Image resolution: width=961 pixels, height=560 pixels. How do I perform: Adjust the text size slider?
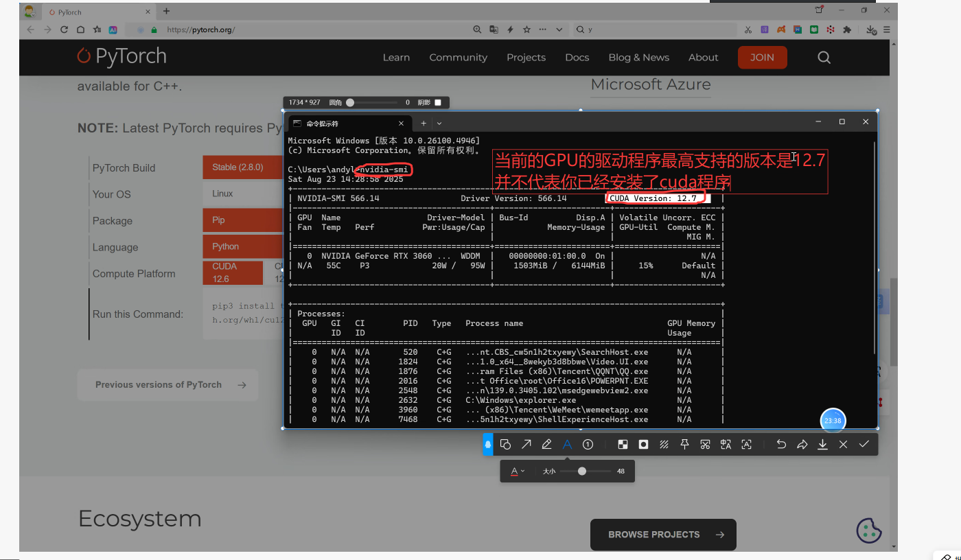pos(582,471)
